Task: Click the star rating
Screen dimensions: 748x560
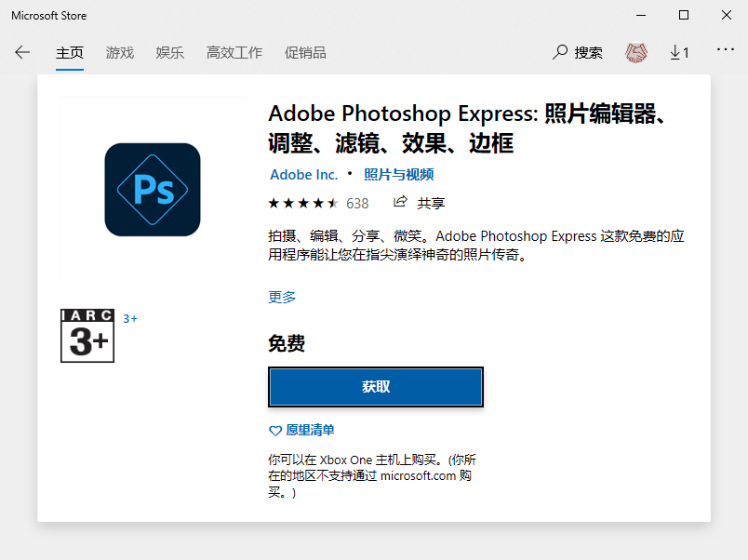Action: (x=303, y=203)
